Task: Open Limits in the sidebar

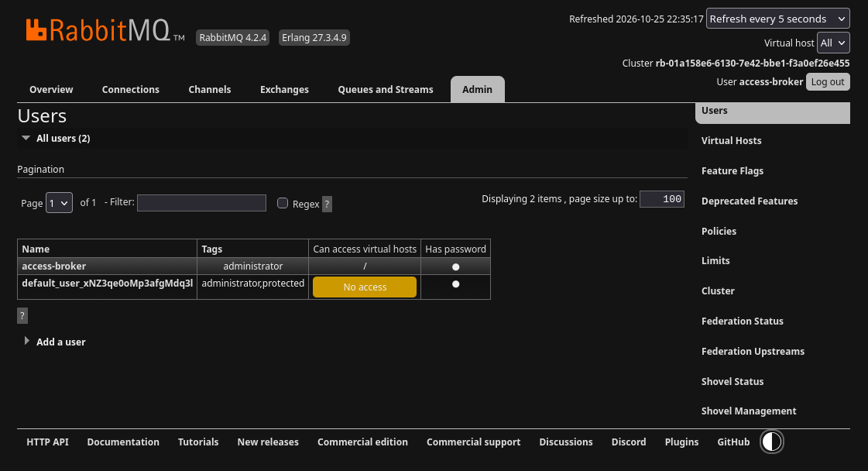Action: coord(715,260)
